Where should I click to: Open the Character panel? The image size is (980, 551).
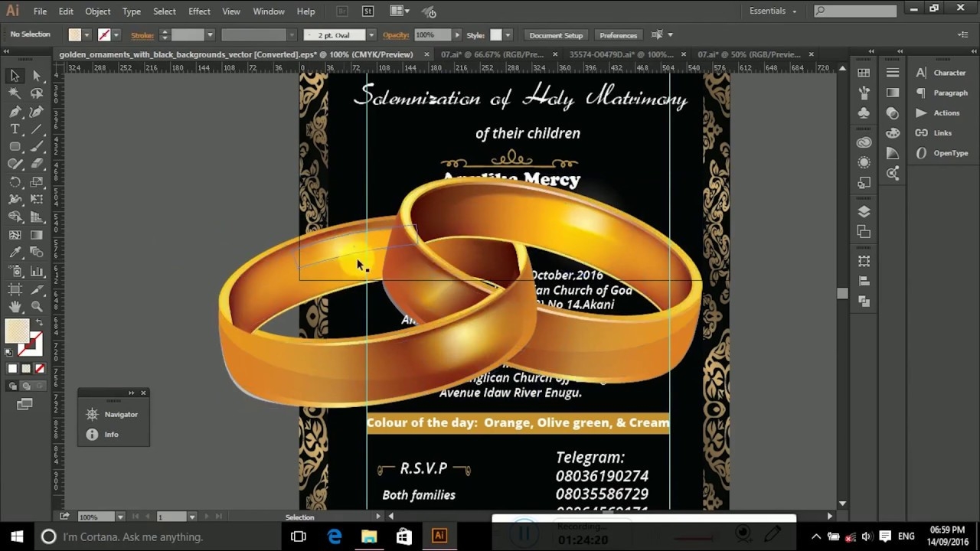click(949, 73)
